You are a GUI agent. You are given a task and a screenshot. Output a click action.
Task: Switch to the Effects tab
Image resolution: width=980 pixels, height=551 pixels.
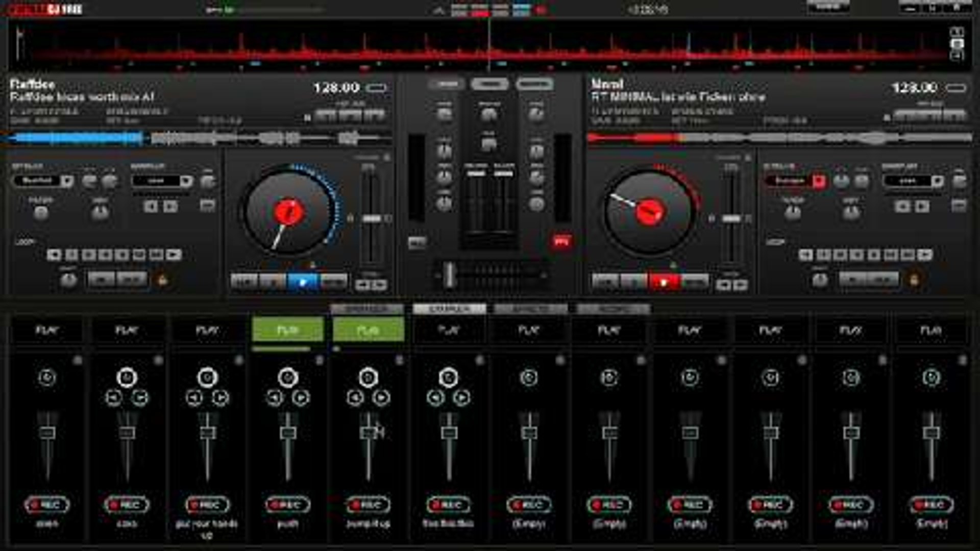pyautogui.click(x=530, y=309)
